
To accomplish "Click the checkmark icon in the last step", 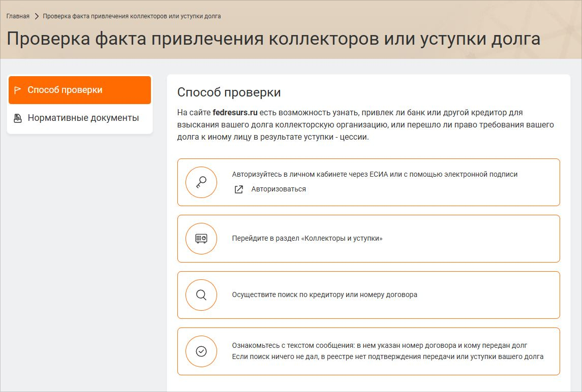I will pos(201,351).
